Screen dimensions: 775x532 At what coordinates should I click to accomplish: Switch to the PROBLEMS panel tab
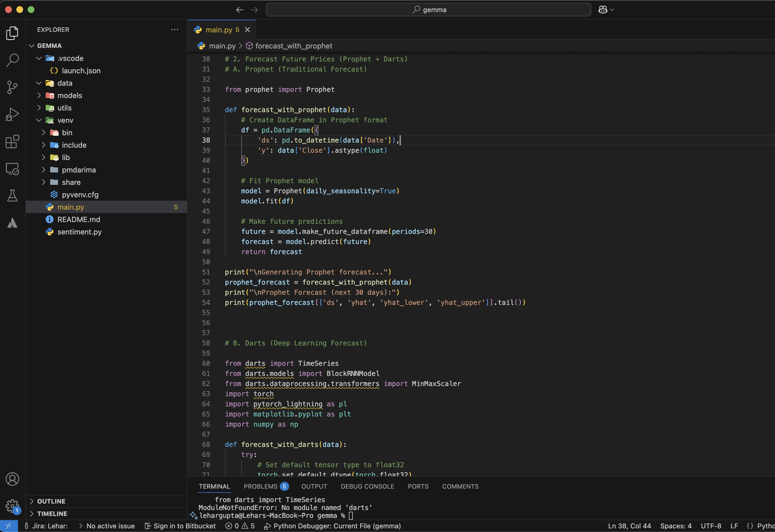pos(266,486)
